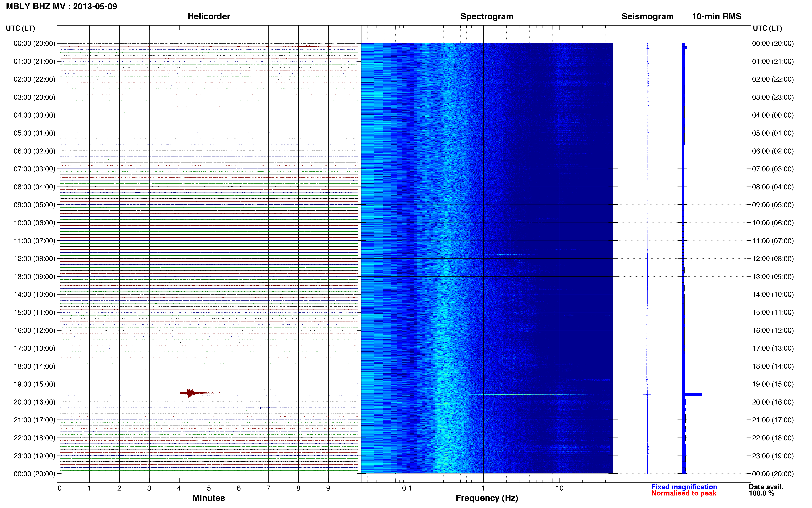Click the left-axis label '21:00 (17:00)'

(34, 420)
